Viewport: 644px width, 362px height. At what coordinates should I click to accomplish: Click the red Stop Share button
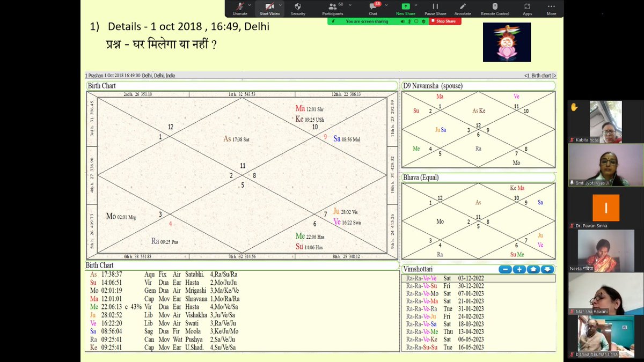[445, 21]
